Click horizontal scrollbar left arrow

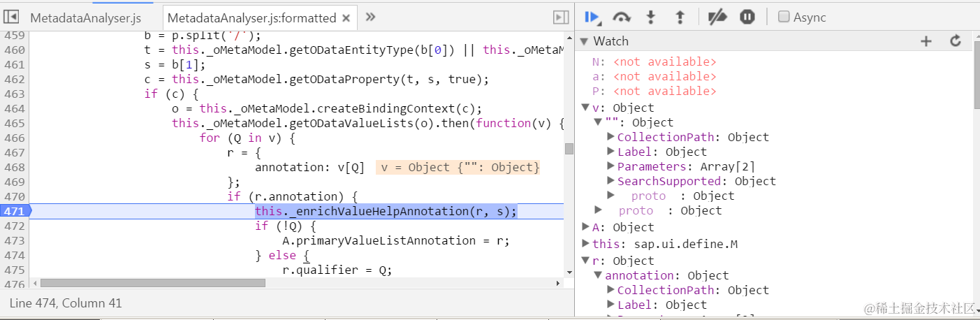click(34, 283)
